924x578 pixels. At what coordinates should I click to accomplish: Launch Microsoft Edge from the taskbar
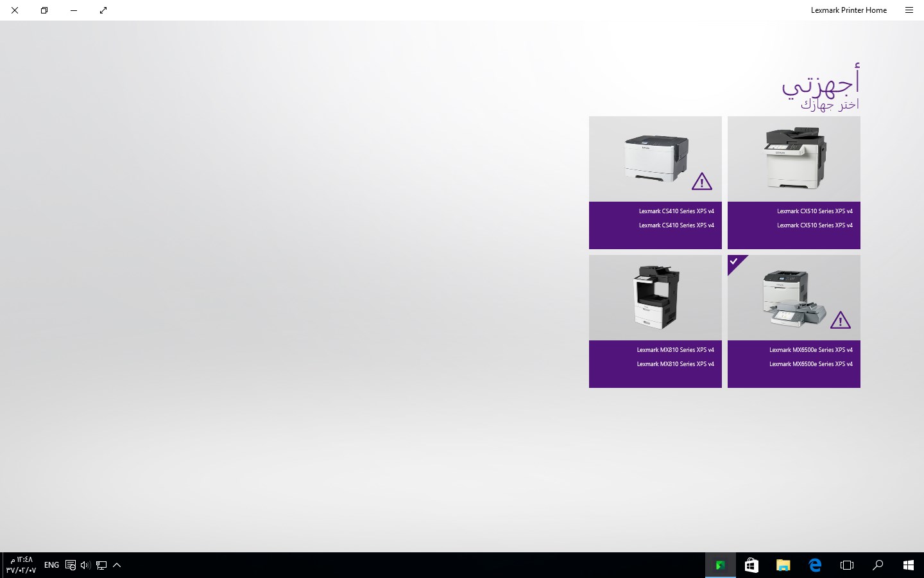click(815, 565)
